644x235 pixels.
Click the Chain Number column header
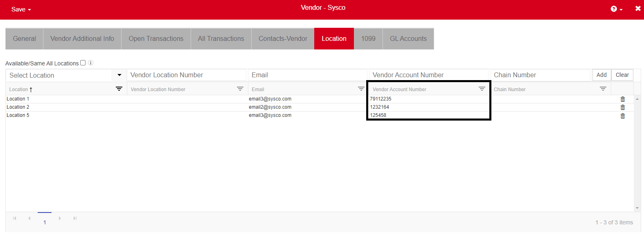tap(509, 90)
